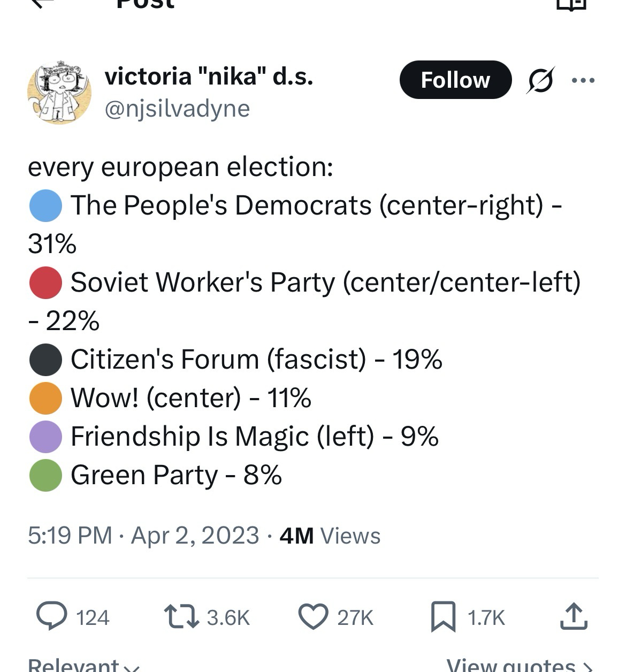Tap the 4M Views count
This screenshot has height=672, width=626.
click(x=330, y=535)
